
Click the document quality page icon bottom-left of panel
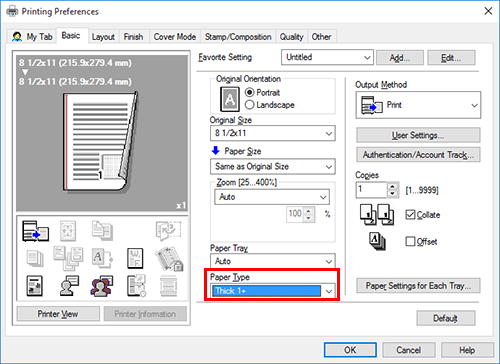pos(35,286)
